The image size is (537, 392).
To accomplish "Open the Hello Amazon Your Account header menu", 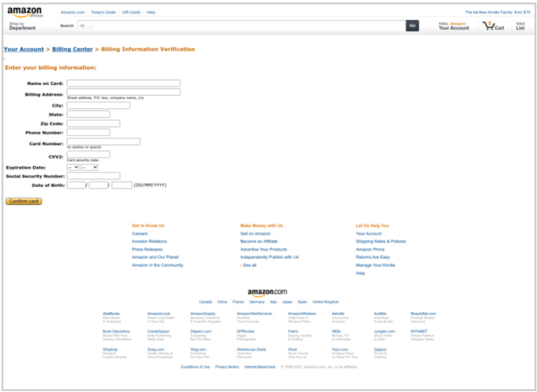I will click(454, 26).
